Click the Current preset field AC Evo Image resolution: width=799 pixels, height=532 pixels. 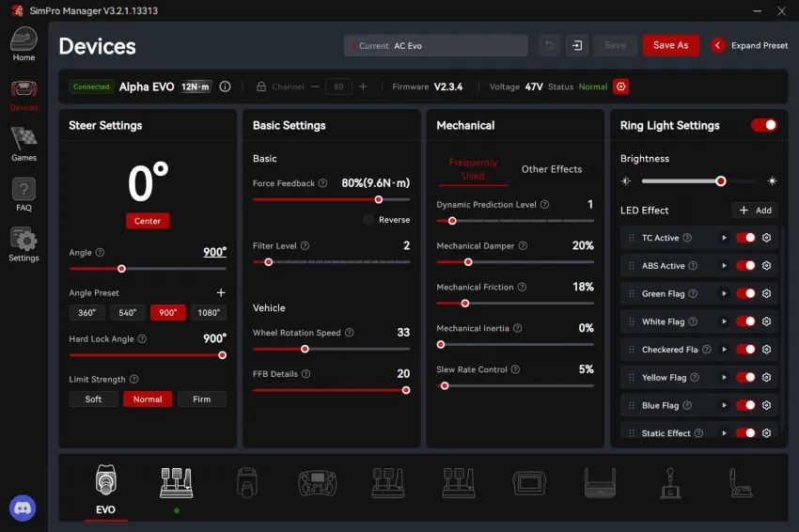[435, 45]
